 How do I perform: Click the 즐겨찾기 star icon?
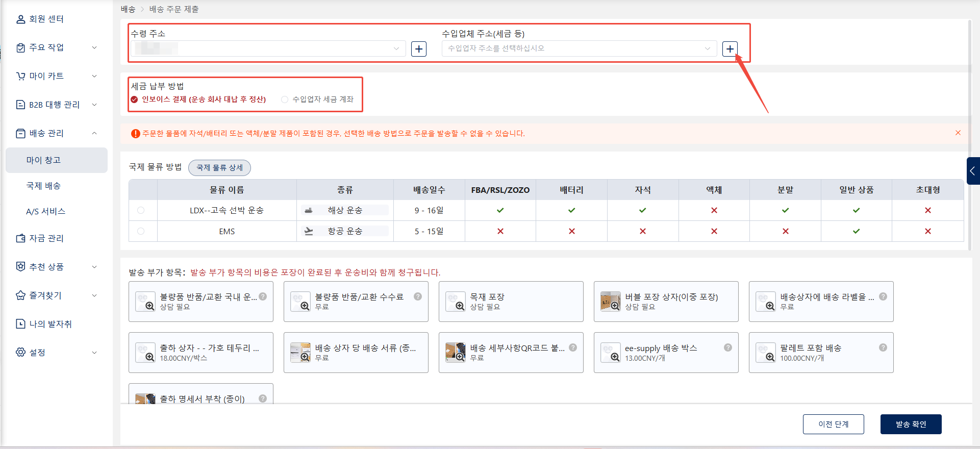(x=20, y=295)
